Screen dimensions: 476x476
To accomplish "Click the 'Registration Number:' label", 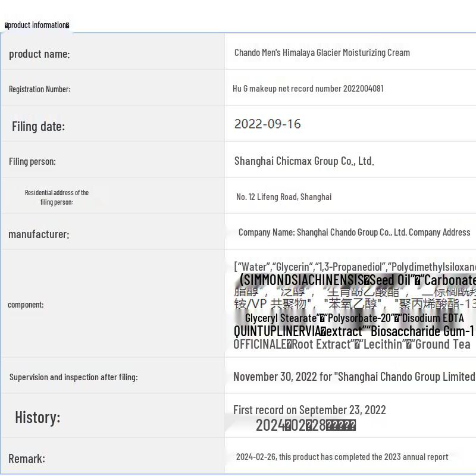I will point(39,89).
